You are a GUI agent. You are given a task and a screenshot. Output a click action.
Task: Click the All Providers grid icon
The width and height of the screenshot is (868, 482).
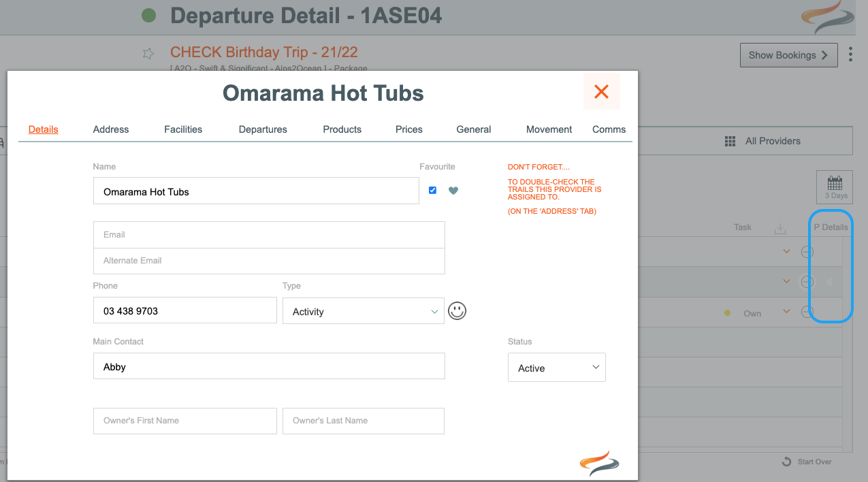(730, 141)
